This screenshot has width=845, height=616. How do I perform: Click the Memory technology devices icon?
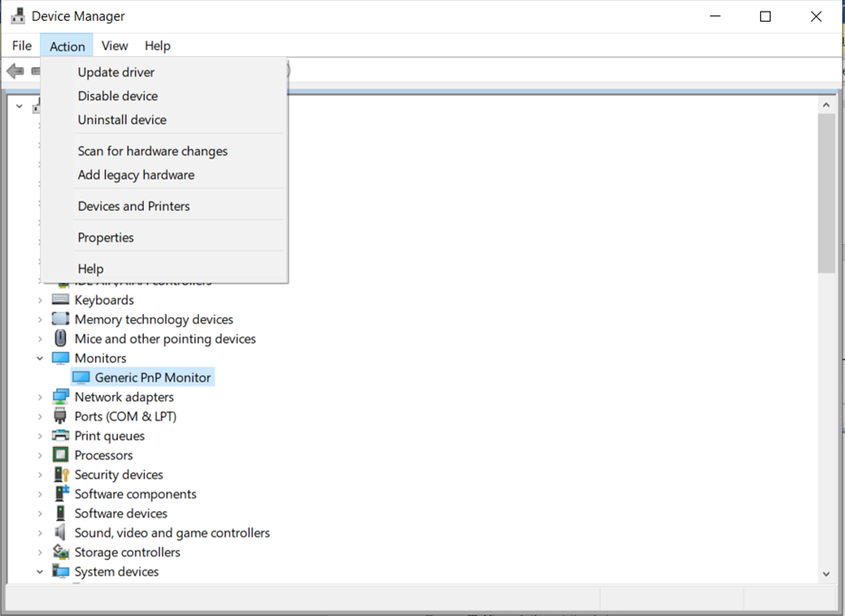tap(60, 318)
